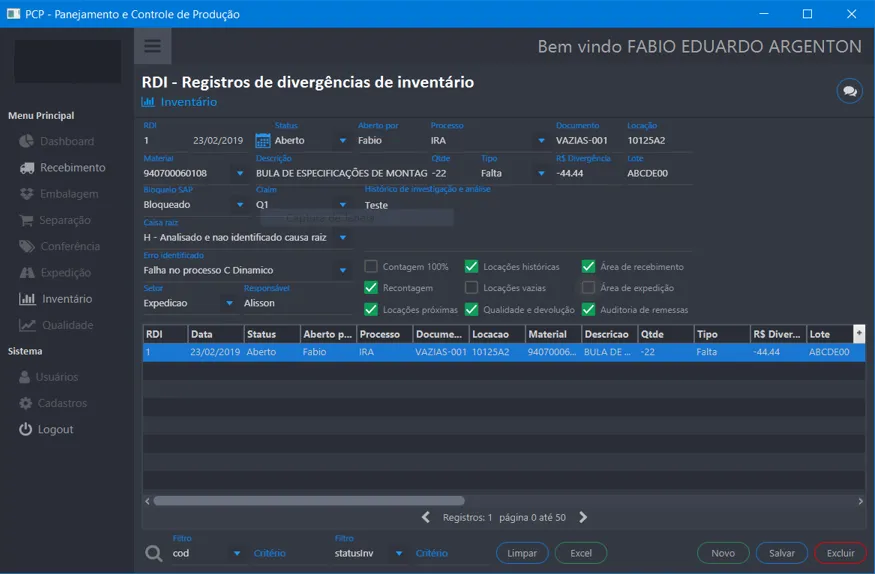The height and width of the screenshot is (574, 875).
Task: Open Dashboard in main menu
Action: click(x=67, y=142)
